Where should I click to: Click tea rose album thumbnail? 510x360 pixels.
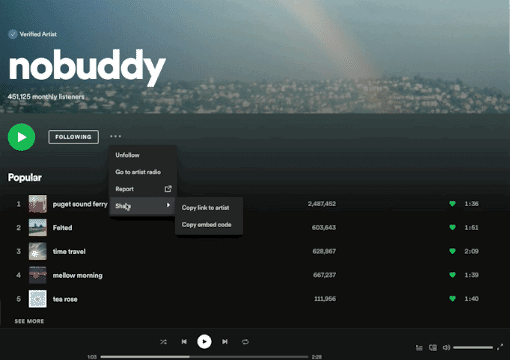[x=38, y=299]
